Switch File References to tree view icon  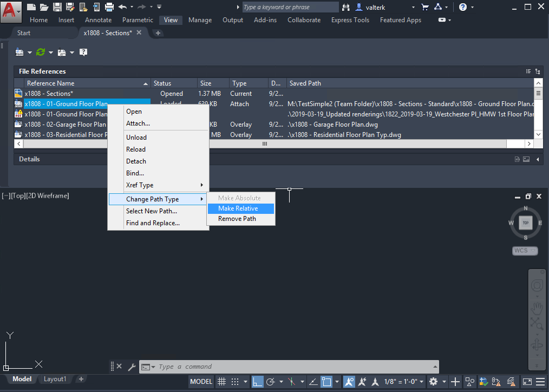pyautogui.click(x=538, y=71)
